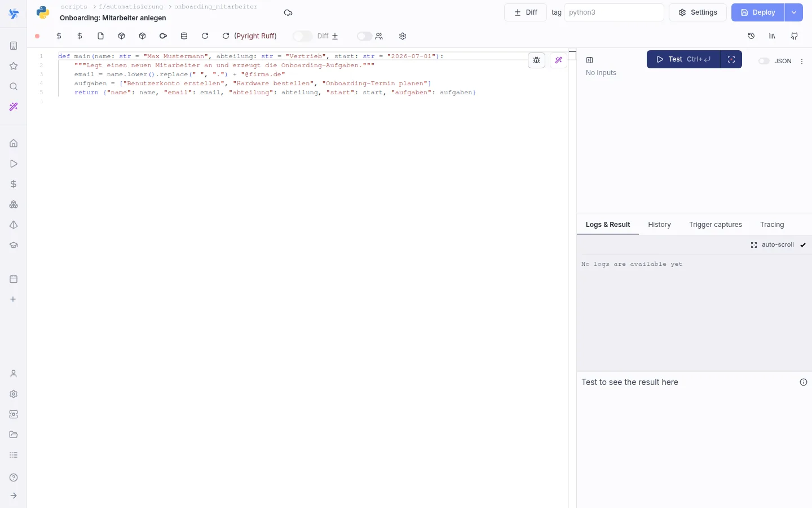The width and height of the screenshot is (812, 508).
Task: Open Runs via the sidebar play icon
Action: pyautogui.click(x=14, y=164)
